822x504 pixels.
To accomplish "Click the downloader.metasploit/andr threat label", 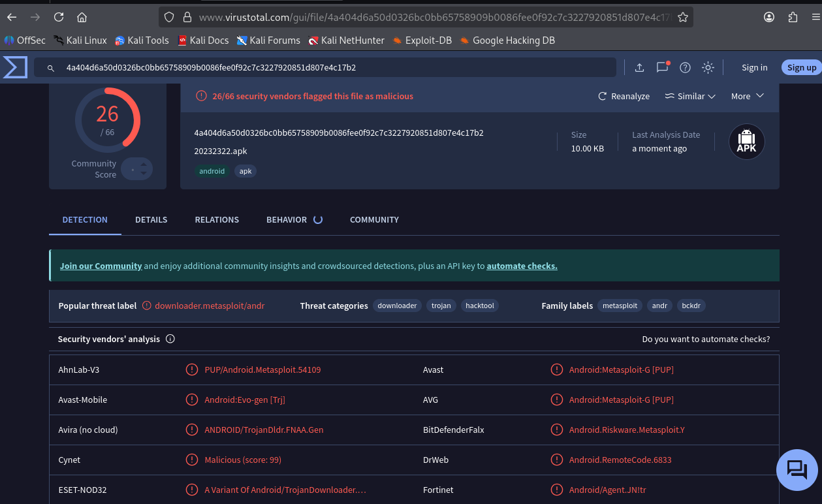I will click(210, 306).
